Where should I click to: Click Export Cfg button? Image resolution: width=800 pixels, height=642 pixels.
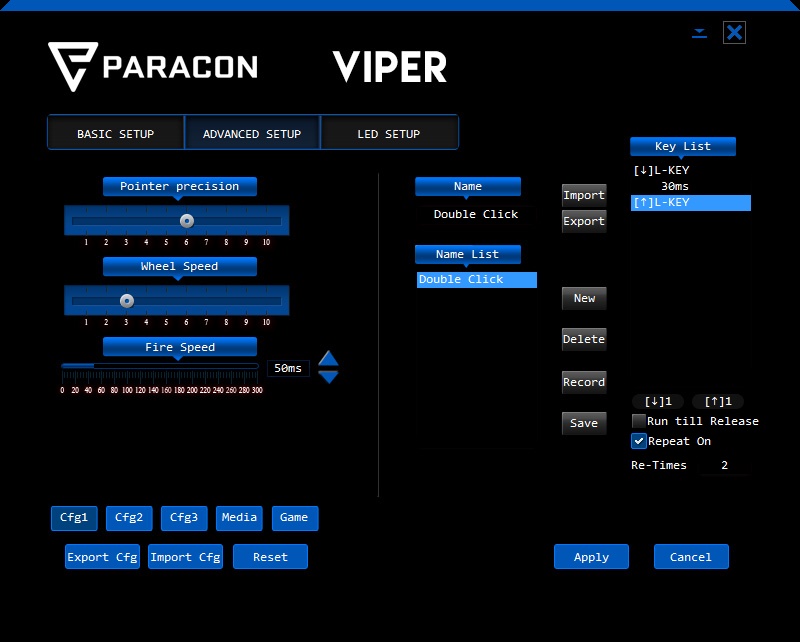[103, 557]
